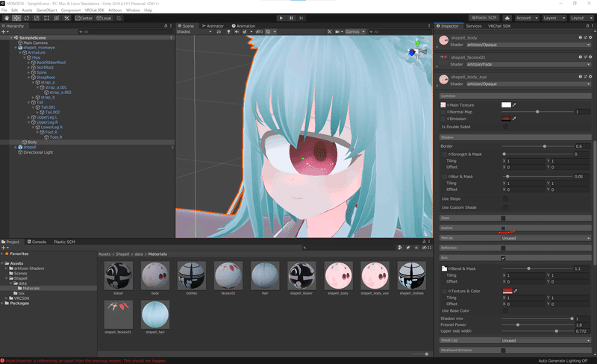Switch to the Animation tab
Image resolution: width=597 pixels, height=364 pixels.
tap(244, 26)
